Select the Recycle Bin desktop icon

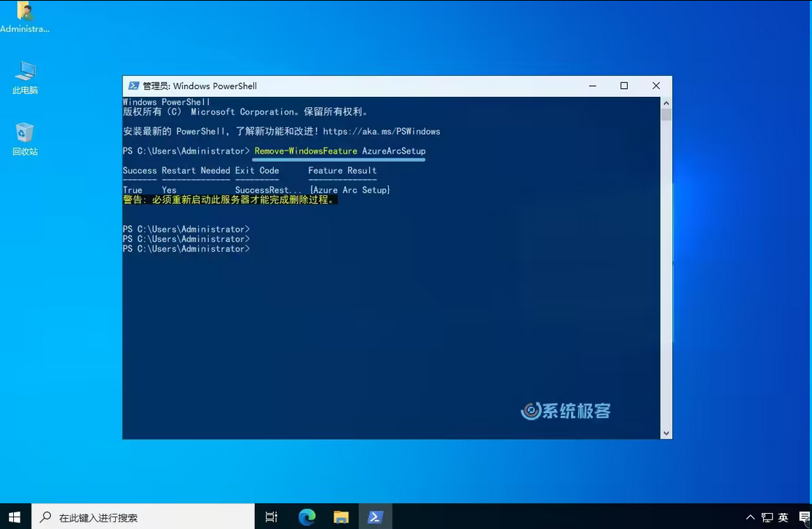point(25,138)
